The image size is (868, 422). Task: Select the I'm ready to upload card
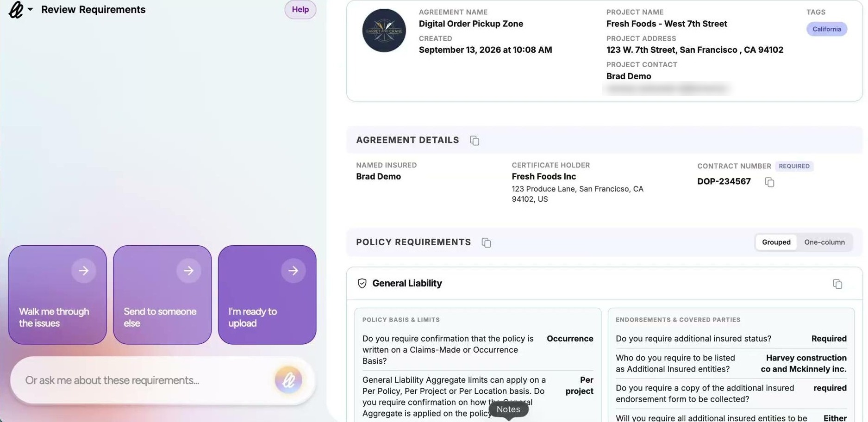tap(267, 295)
